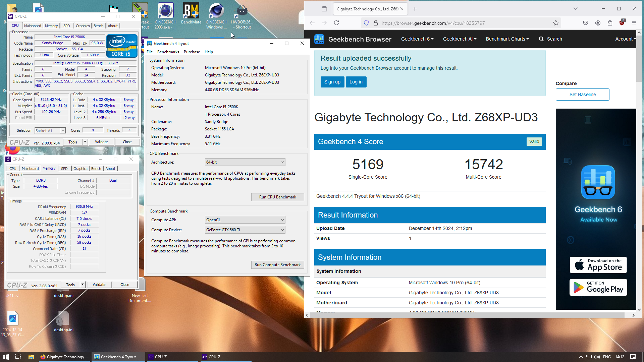Open Tools dropdown arrow in lower CPU-Z
The width and height of the screenshot is (644, 362).
click(x=83, y=285)
